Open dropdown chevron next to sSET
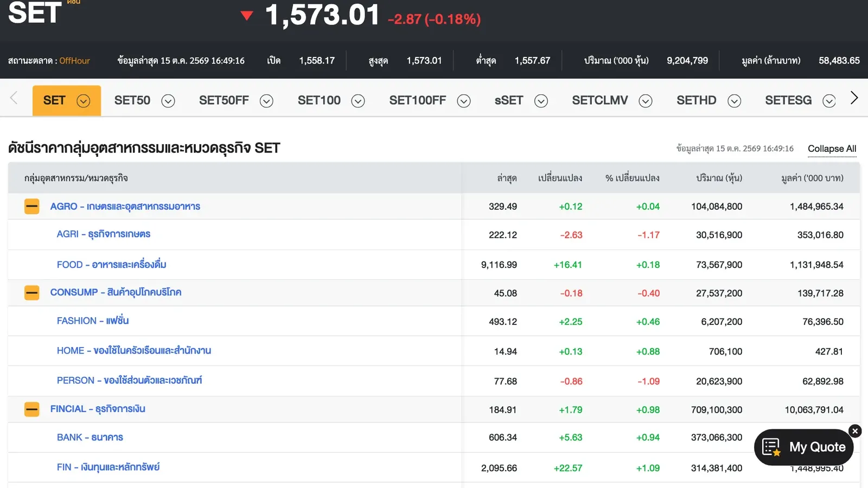Viewport: 868px width, 488px height. coord(541,101)
